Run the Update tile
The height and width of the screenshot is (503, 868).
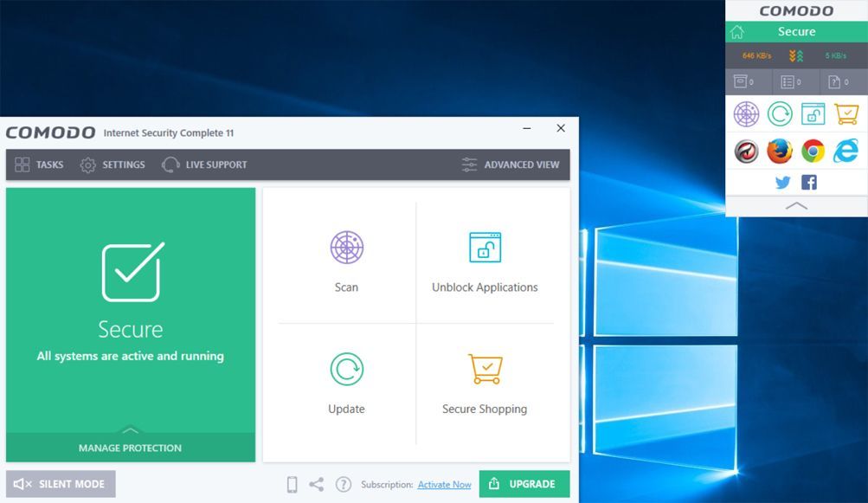pyautogui.click(x=346, y=384)
